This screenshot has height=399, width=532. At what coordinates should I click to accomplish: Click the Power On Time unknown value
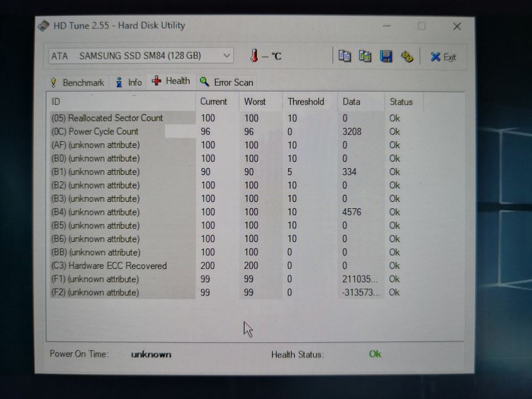tap(151, 355)
